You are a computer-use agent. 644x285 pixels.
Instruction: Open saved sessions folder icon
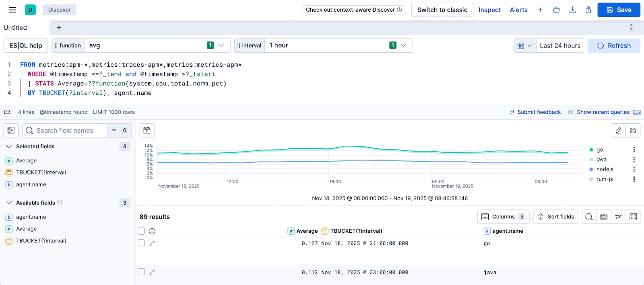(556, 10)
